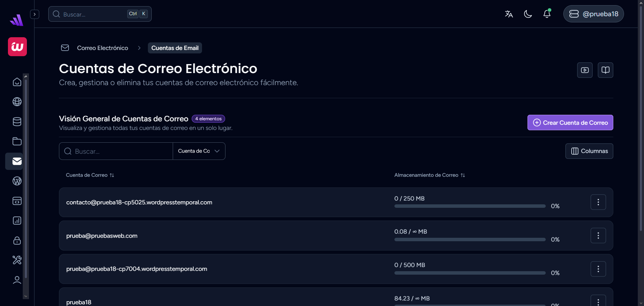The width and height of the screenshot is (644, 306).
Task: Click the globe domains icon in sidebar
Action: point(17,102)
